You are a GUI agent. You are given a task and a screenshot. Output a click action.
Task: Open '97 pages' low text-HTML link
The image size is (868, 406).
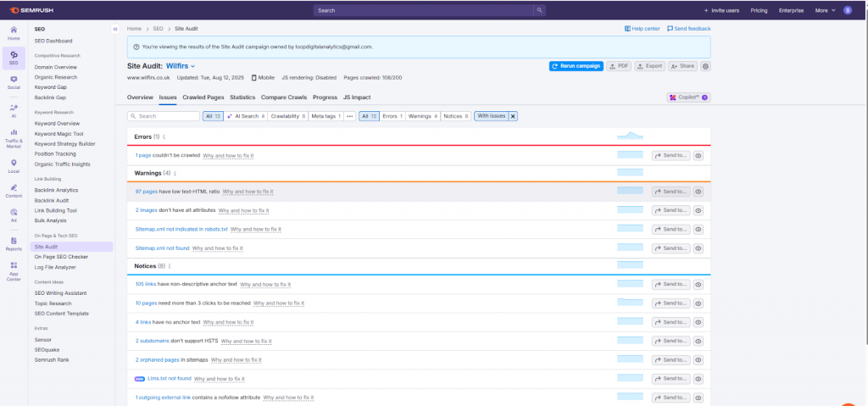point(149,192)
